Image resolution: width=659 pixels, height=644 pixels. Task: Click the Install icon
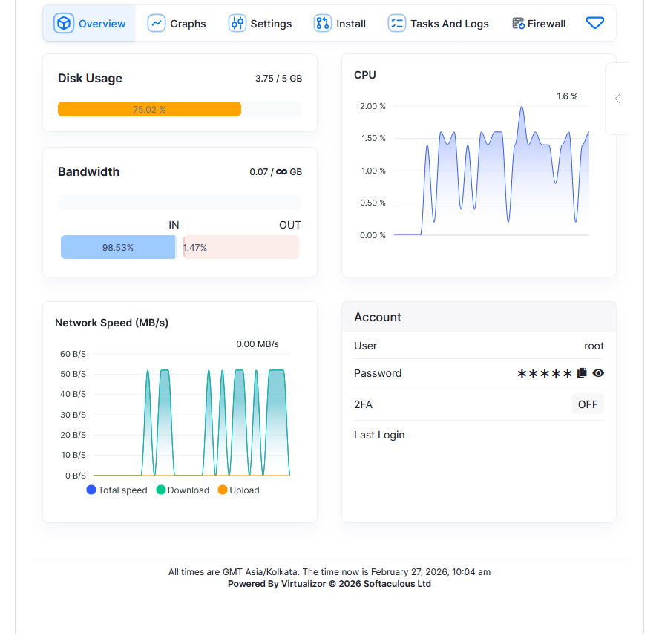(322, 24)
